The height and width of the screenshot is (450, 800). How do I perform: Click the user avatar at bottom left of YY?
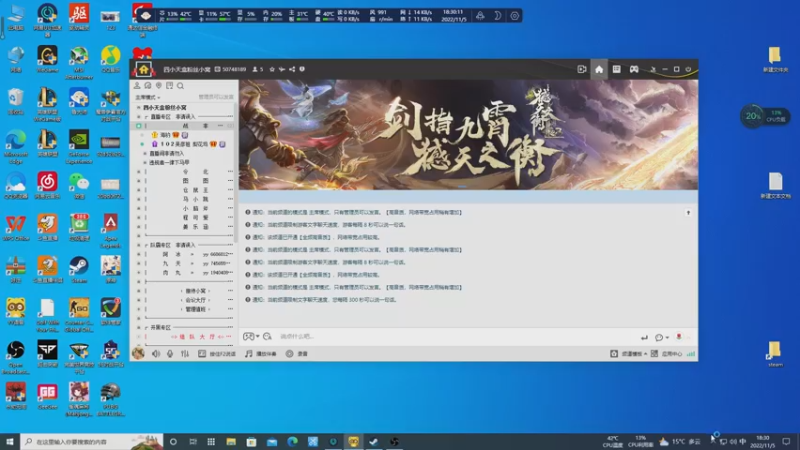(x=138, y=353)
